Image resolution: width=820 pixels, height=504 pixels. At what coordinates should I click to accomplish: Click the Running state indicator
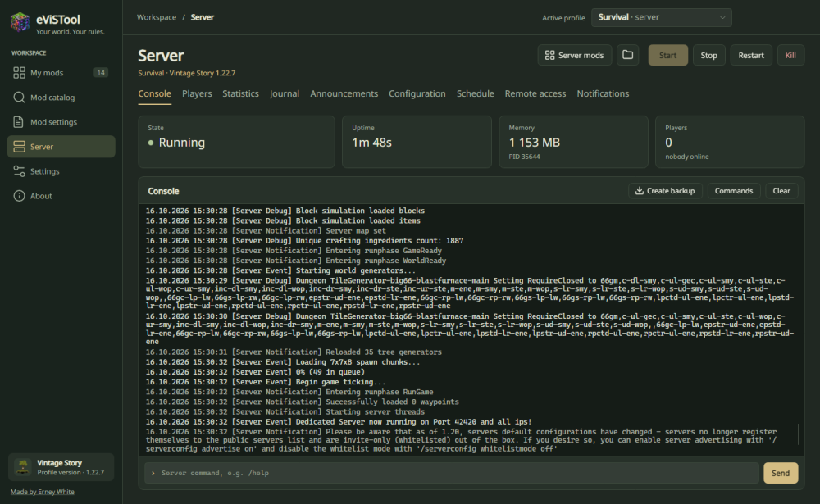click(x=176, y=143)
